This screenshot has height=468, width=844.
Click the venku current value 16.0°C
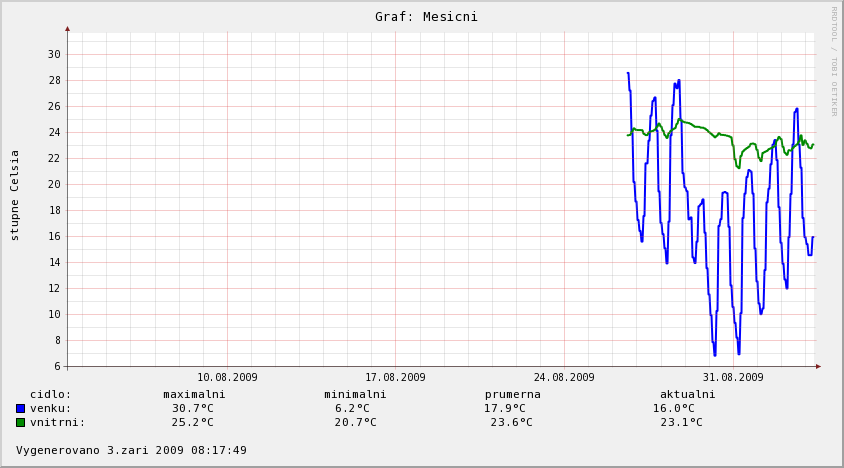(673, 409)
